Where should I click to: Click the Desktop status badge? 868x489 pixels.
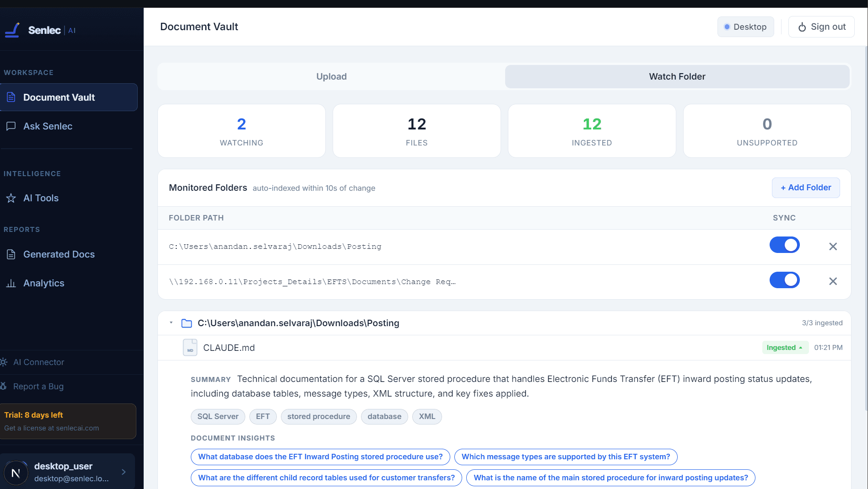(745, 27)
